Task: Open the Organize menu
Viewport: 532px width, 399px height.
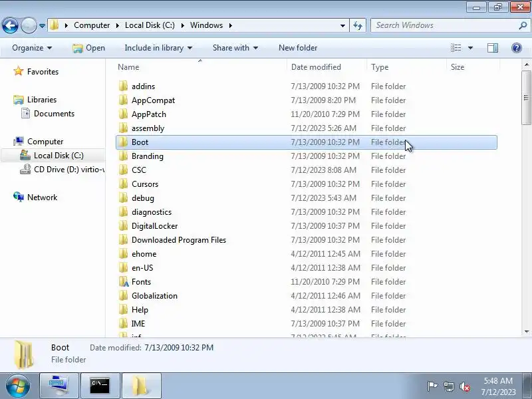Action: pyautogui.click(x=32, y=48)
